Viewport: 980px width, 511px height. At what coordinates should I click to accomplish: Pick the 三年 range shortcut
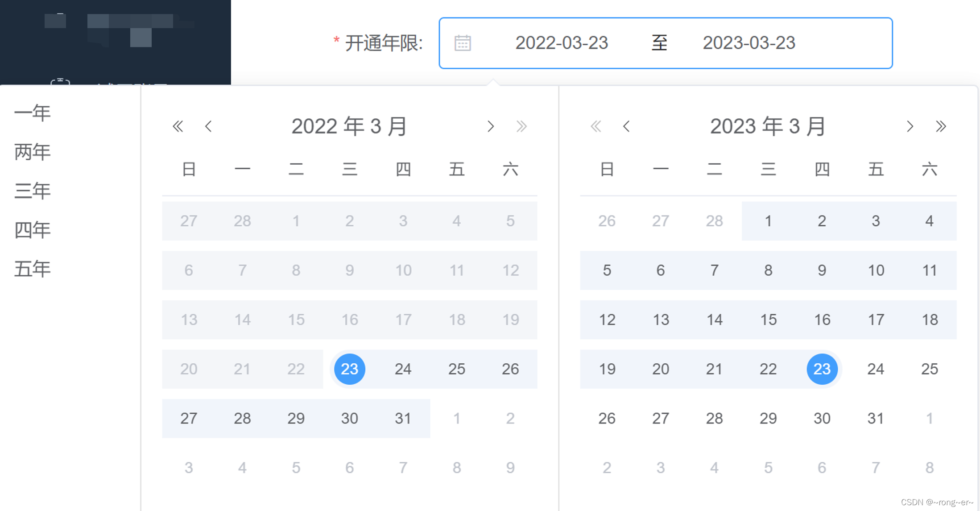pos(32,191)
